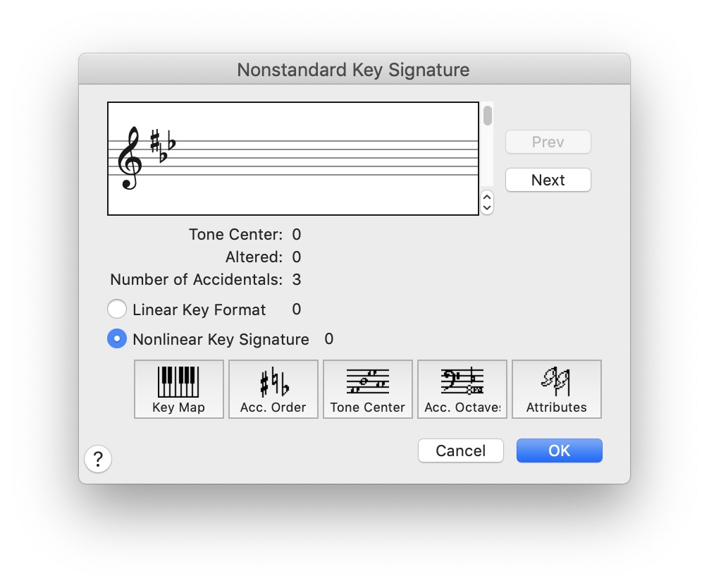Screen dimensions: 709x588
Task: Click the Number of Accidentals value
Action: [x=297, y=280]
